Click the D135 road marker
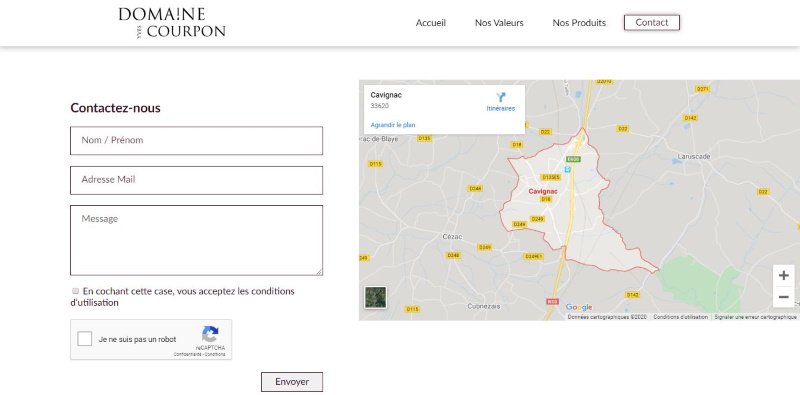The width and height of the screenshot is (800, 395). [x=424, y=138]
